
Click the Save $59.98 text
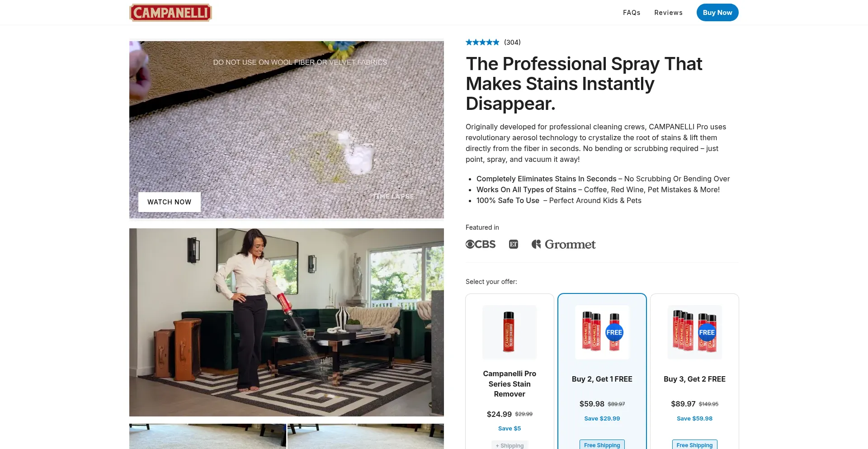point(694,419)
